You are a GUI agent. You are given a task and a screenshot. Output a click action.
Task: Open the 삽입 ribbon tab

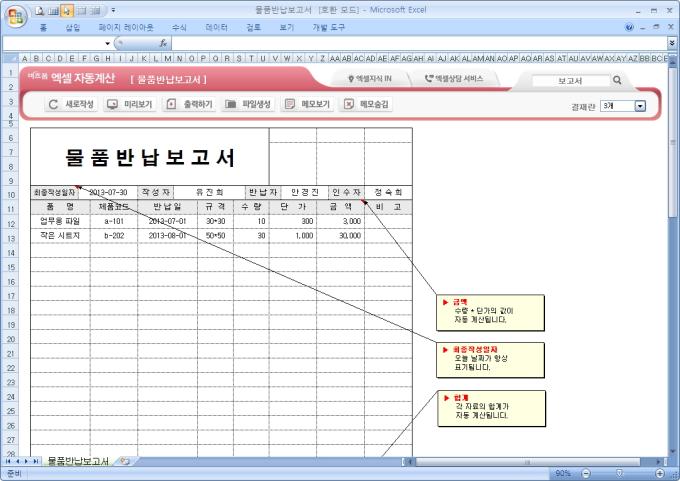click(x=73, y=28)
